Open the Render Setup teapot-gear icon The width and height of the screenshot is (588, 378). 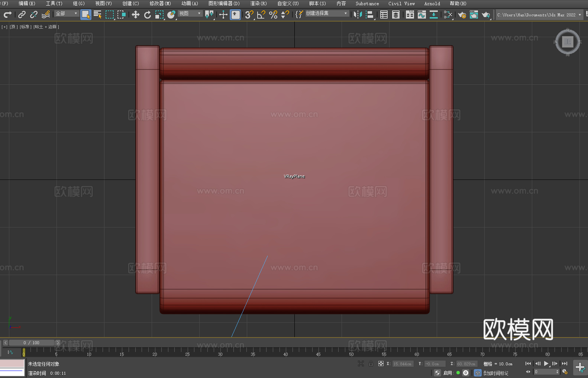(462, 15)
